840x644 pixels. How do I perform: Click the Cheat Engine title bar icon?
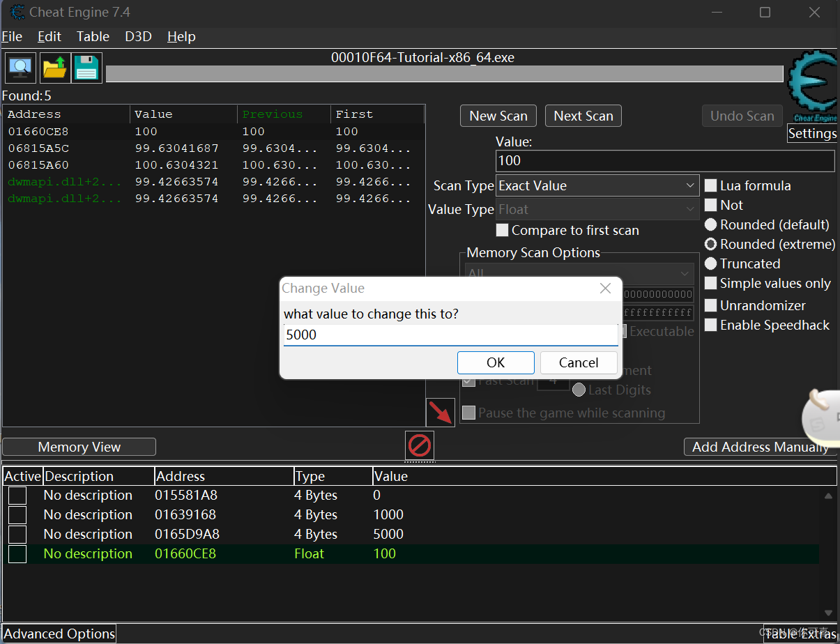point(17,12)
